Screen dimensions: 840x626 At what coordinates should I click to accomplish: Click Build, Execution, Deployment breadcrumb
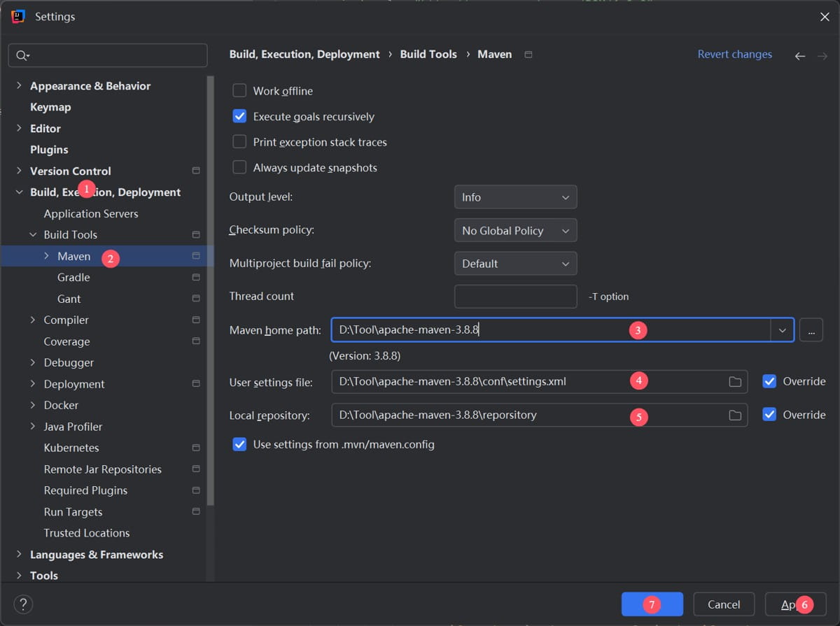(304, 55)
